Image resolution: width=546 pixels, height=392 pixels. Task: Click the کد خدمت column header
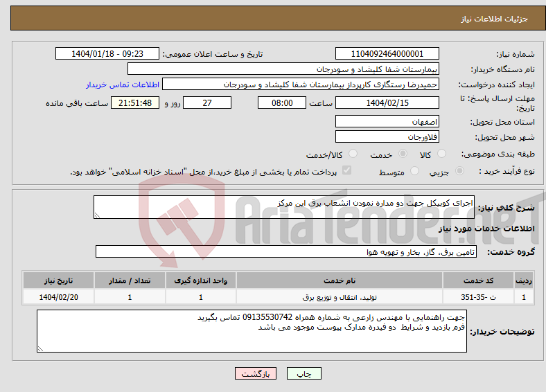click(479, 280)
